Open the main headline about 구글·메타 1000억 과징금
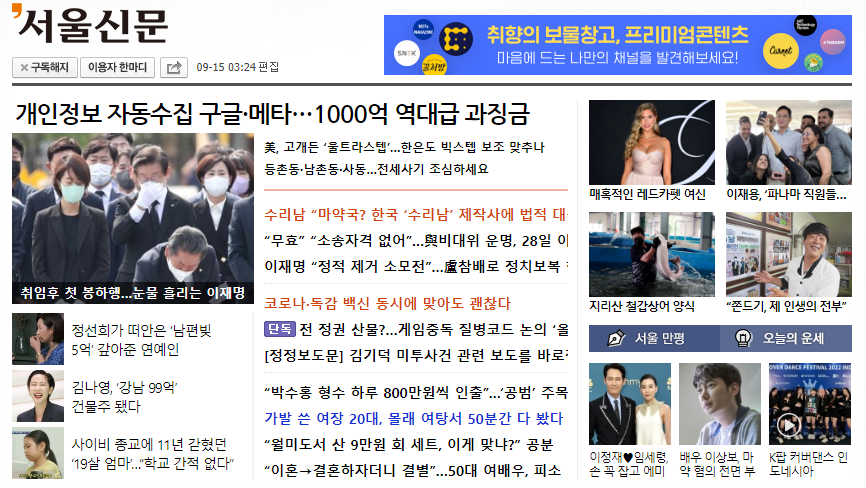 [272, 113]
